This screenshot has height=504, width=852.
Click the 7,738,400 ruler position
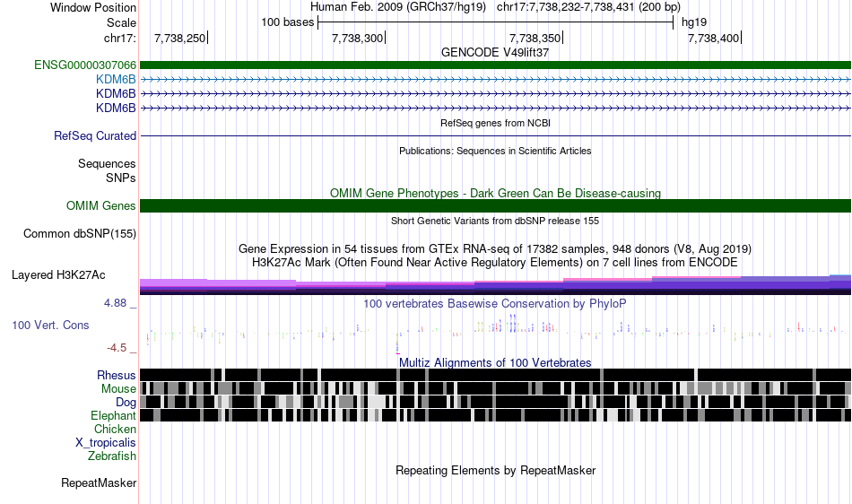[x=714, y=38]
